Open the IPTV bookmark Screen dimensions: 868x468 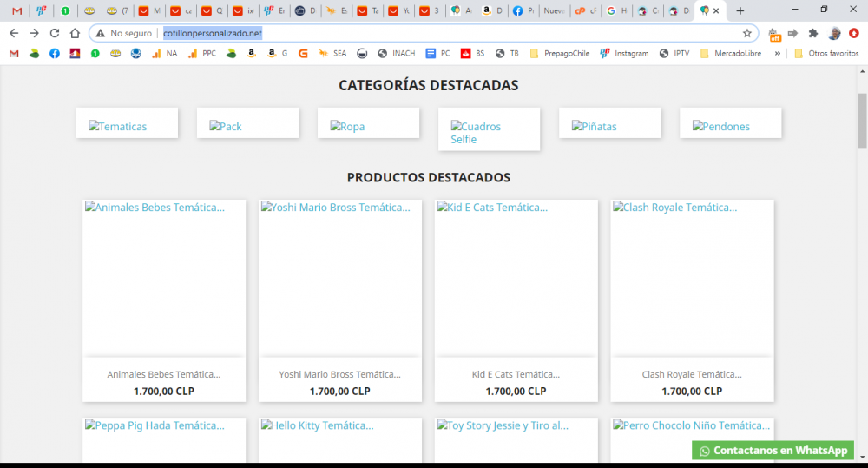click(674, 54)
